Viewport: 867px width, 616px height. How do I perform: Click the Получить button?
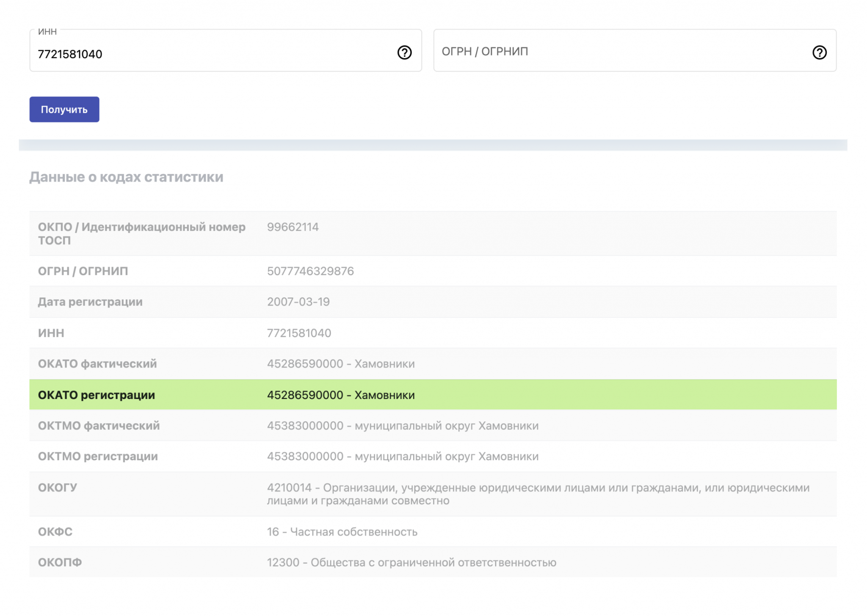[x=64, y=110]
